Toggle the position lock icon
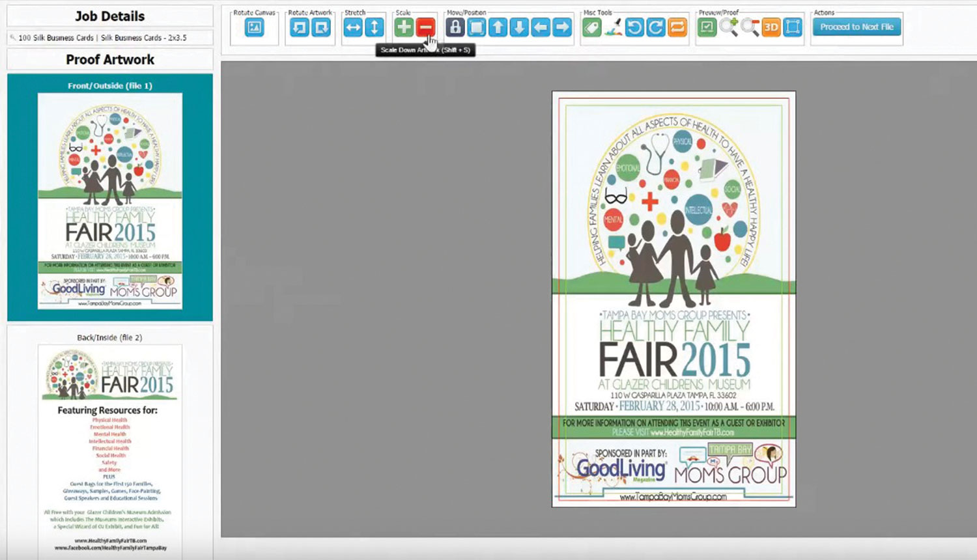Image resolution: width=977 pixels, height=560 pixels. (x=455, y=27)
